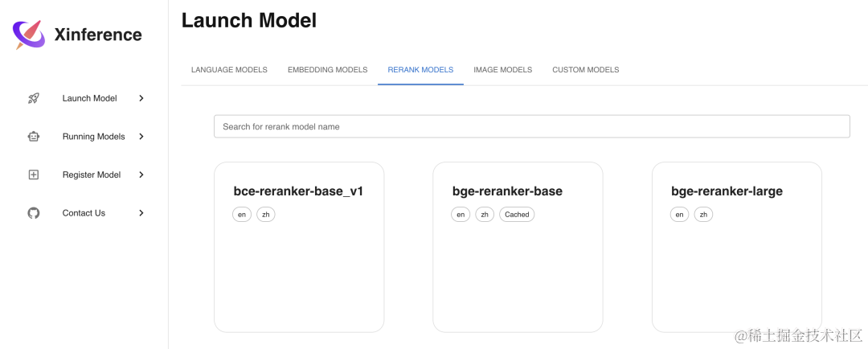Switch to the Language Models tab
The width and height of the screenshot is (868, 349).
[x=229, y=70]
